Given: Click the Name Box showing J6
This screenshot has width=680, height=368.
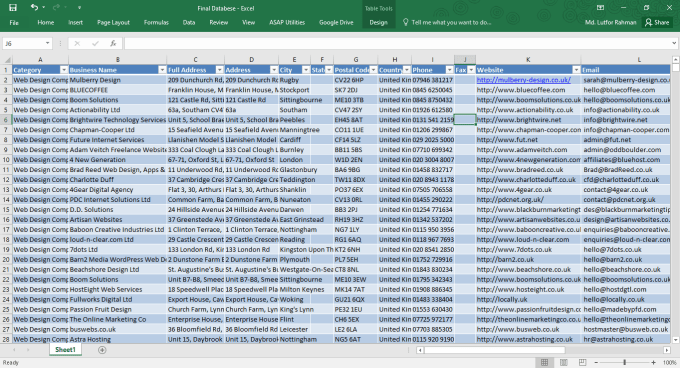Looking at the screenshot, I should [23, 43].
